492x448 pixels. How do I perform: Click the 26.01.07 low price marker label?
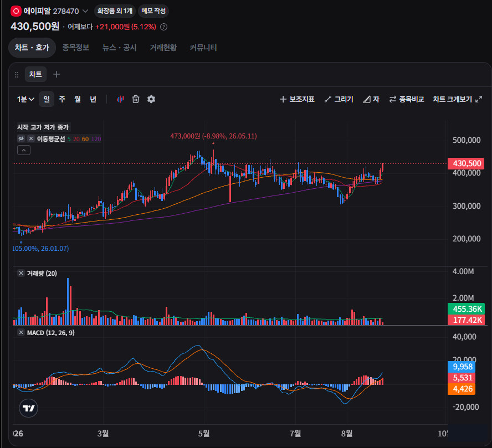coord(40,248)
